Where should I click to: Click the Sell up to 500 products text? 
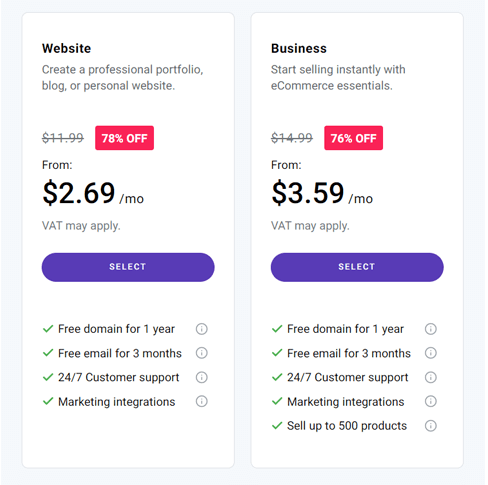pyautogui.click(x=347, y=426)
